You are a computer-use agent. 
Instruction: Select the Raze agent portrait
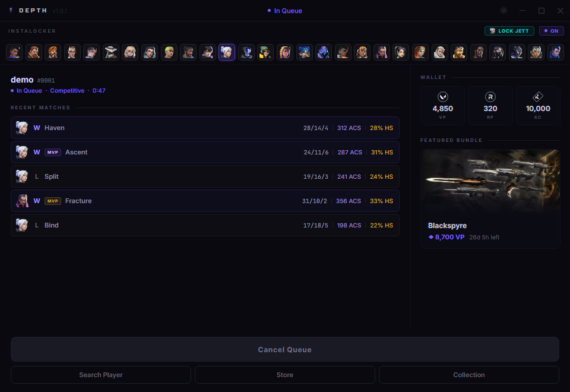pyautogui.click(x=362, y=52)
